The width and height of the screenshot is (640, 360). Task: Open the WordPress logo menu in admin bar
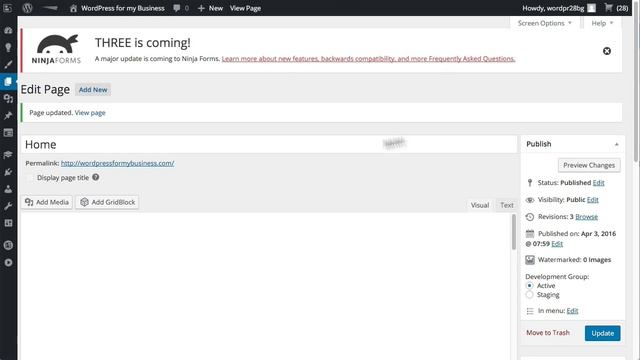27,8
